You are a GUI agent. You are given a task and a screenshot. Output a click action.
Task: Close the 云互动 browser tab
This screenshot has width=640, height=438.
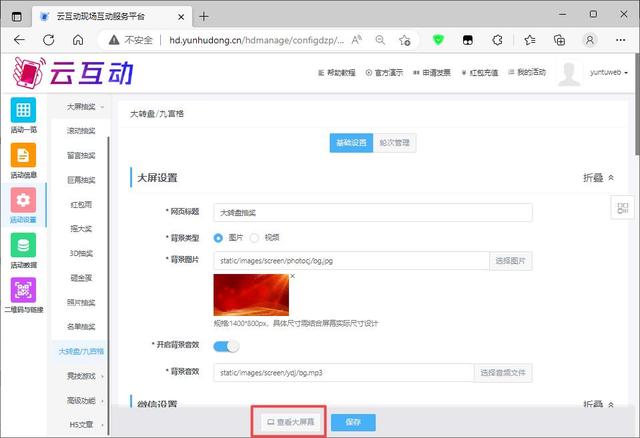click(x=181, y=17)
